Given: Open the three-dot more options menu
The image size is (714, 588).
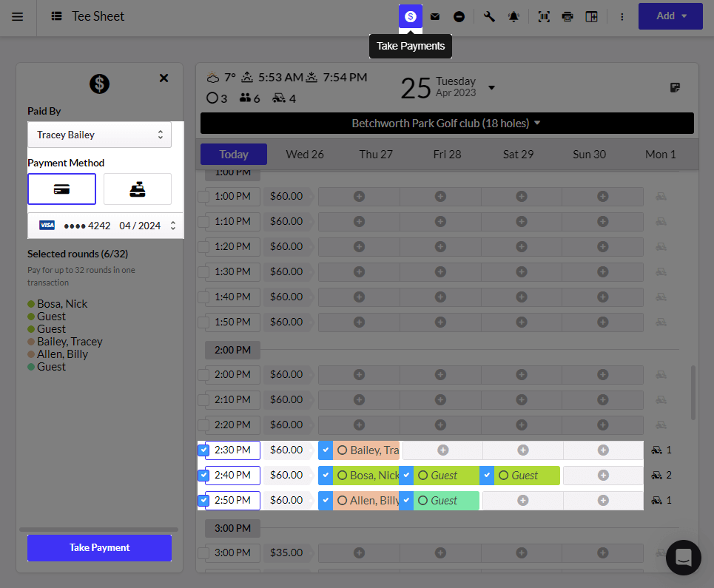Looking at the screenshot, I should click(x=622, y=17).
